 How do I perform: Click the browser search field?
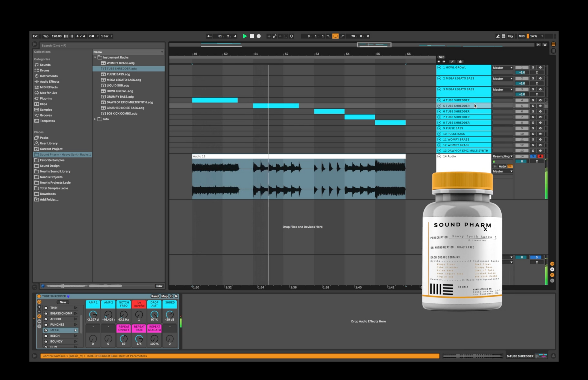pos(102,45)
